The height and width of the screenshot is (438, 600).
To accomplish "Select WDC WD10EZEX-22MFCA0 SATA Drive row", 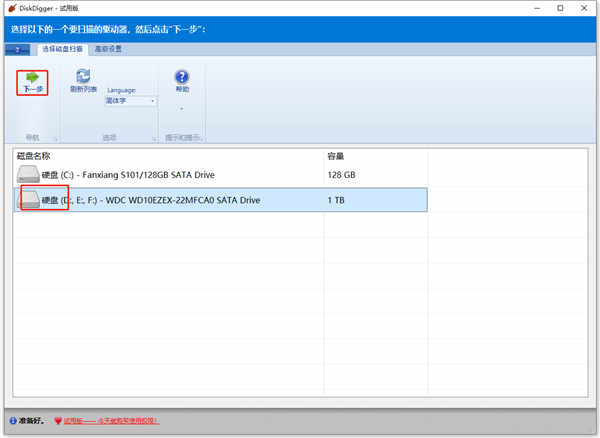I will pyautogui.click(x=220, y=200).
